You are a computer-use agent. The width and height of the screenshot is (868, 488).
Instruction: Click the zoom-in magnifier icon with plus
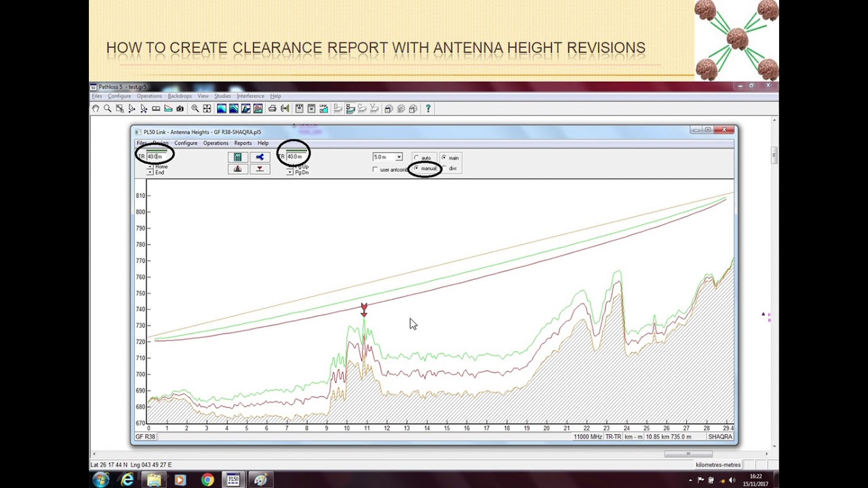point(195,108)
